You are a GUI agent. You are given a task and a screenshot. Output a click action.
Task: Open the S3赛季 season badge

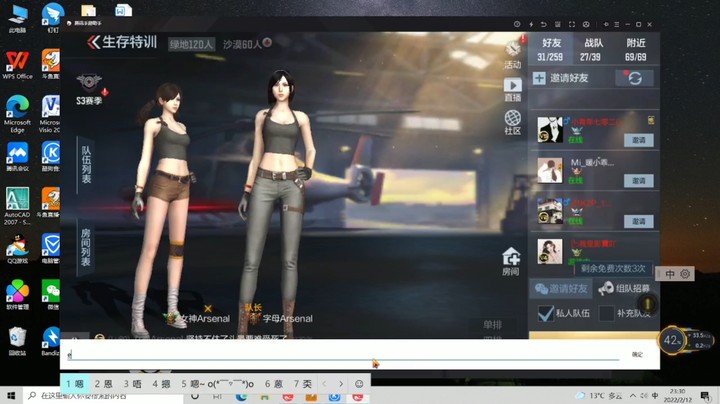coord(89,90)
